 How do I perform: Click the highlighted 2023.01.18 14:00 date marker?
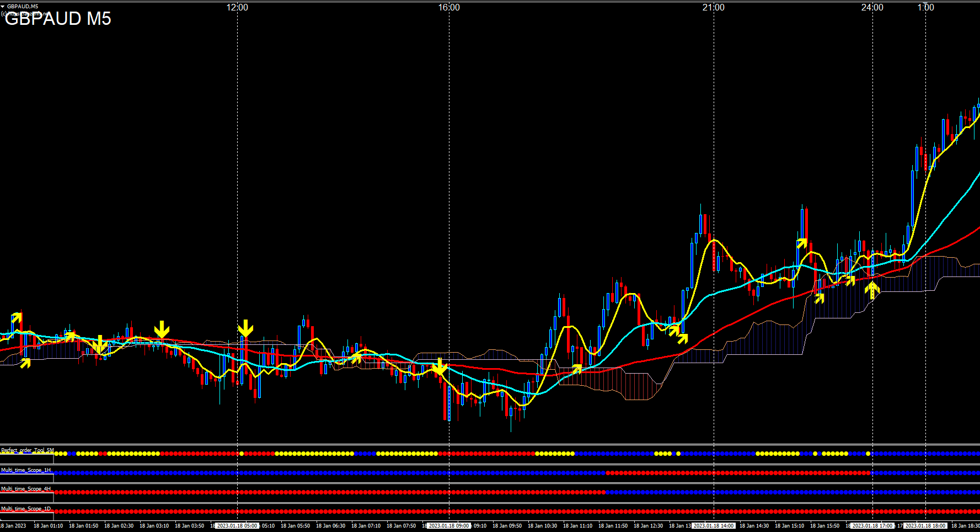[714, 526]
